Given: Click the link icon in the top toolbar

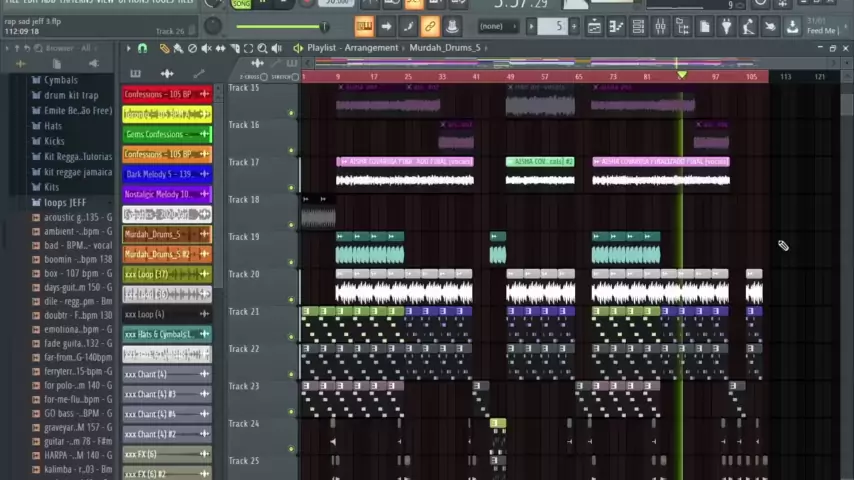Looking at the screenshot, I should (x=430, y=27).
